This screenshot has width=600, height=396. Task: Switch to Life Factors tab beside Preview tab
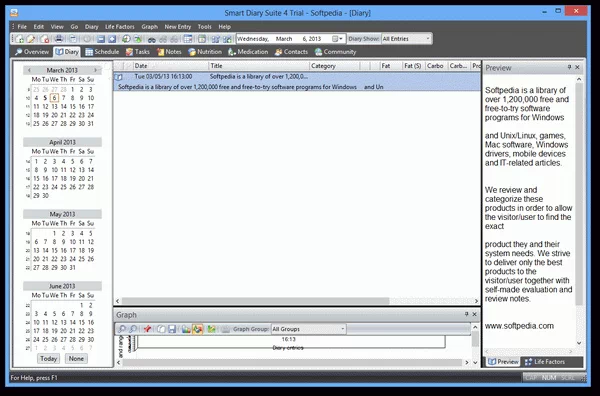pos(545,362)
